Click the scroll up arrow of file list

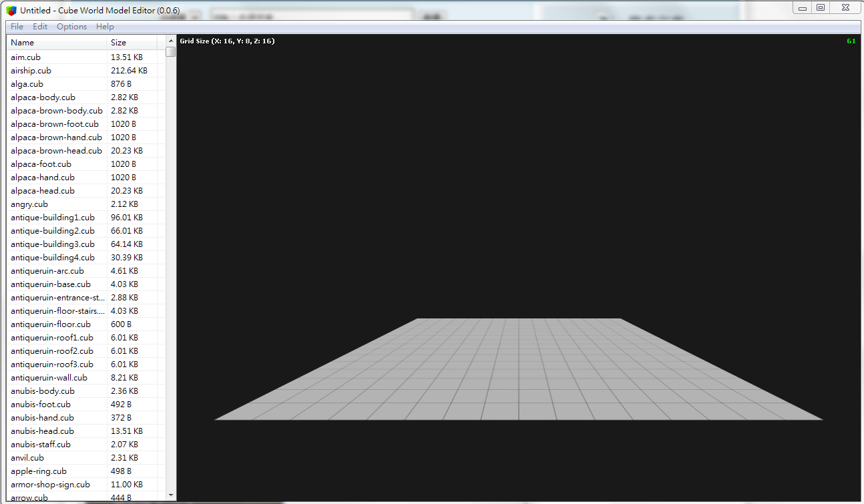(171, 41)
